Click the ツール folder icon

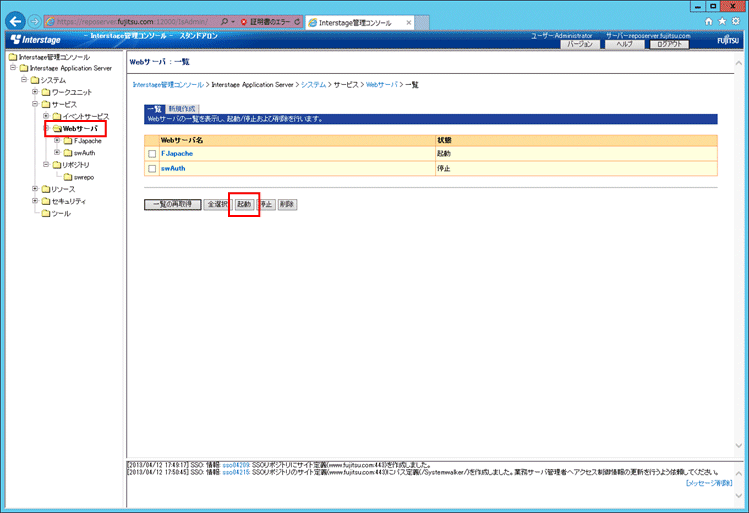point(46,214)
